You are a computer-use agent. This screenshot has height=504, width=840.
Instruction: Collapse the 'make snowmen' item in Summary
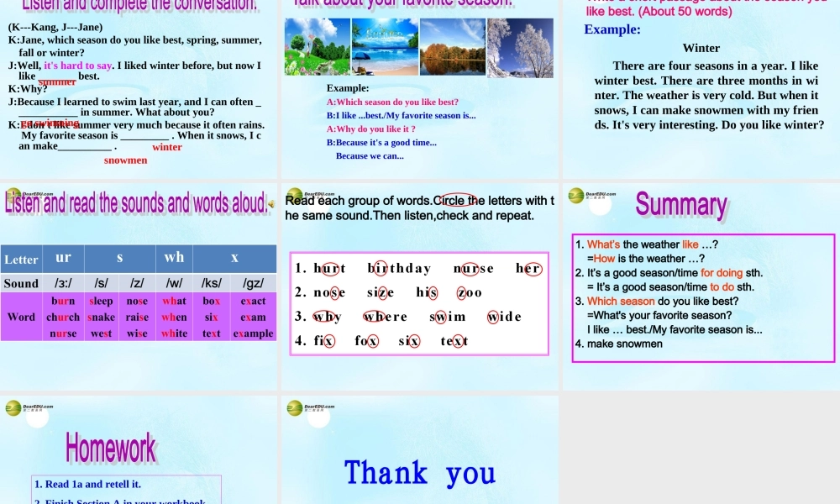[622, 343]
